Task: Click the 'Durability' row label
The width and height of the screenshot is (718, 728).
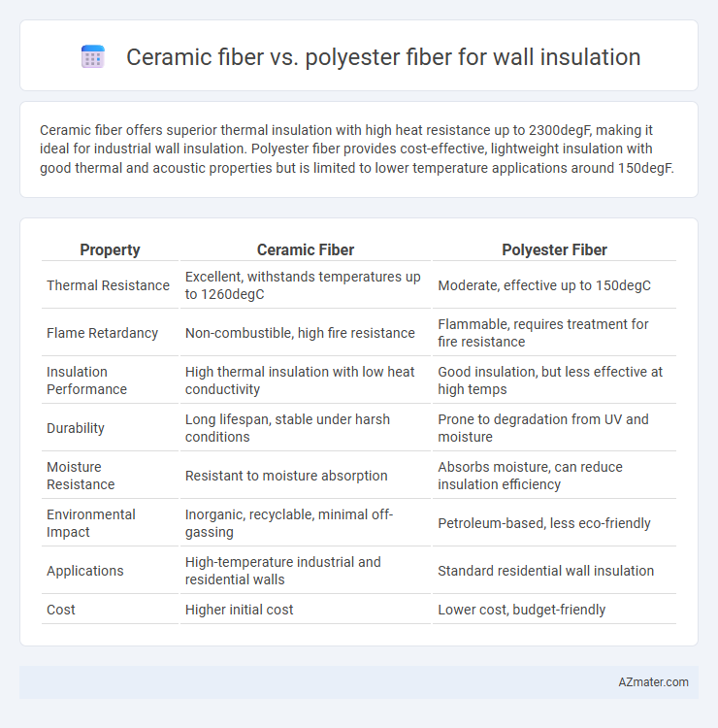Action: [x=75, y=428]
